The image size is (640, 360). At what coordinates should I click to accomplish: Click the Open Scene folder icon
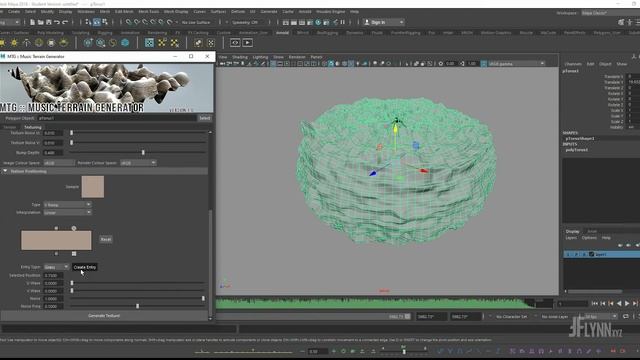pyautogui.click(x=40, y=22)
